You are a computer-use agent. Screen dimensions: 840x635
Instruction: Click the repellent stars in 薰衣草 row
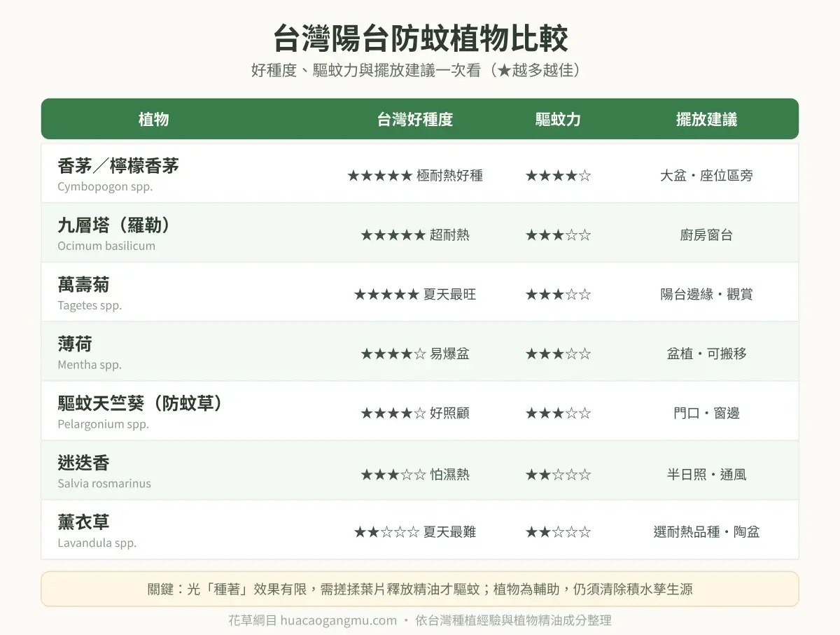[x=558, y=532]
